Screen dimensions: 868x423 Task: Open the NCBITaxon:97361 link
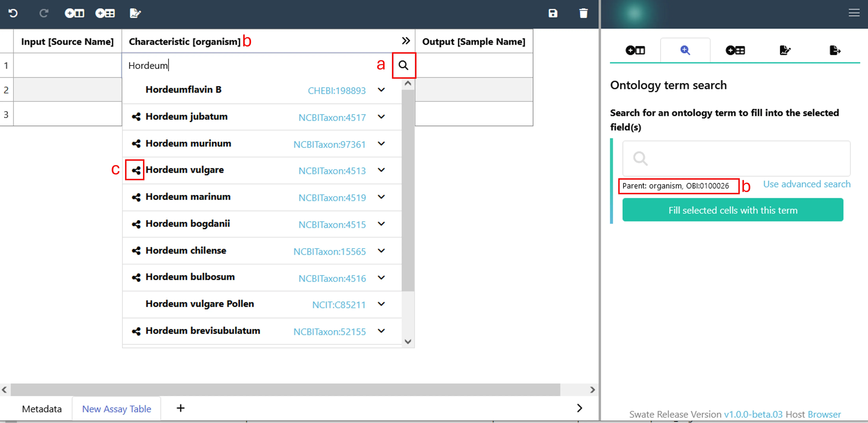(329, 145)
